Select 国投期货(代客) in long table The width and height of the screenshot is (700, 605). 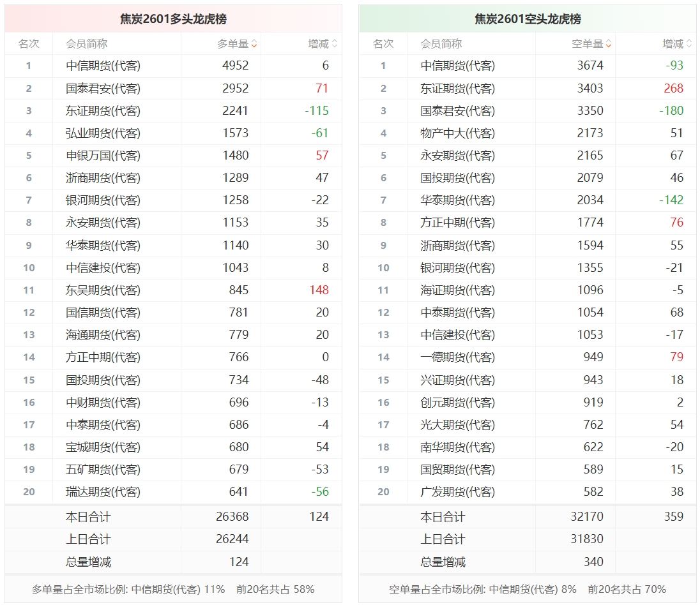(103, 380)
